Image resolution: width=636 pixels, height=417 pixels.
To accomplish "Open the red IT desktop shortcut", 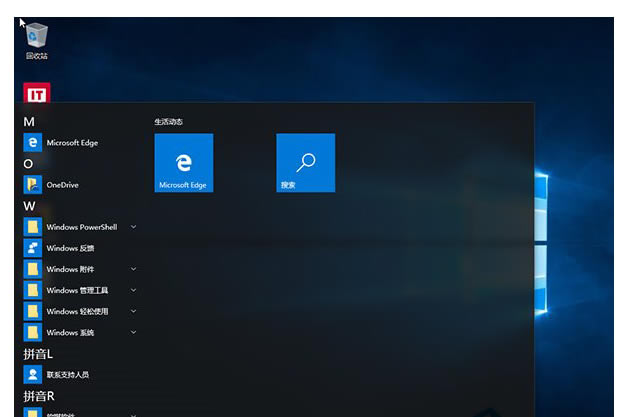I will coord(37,94).
